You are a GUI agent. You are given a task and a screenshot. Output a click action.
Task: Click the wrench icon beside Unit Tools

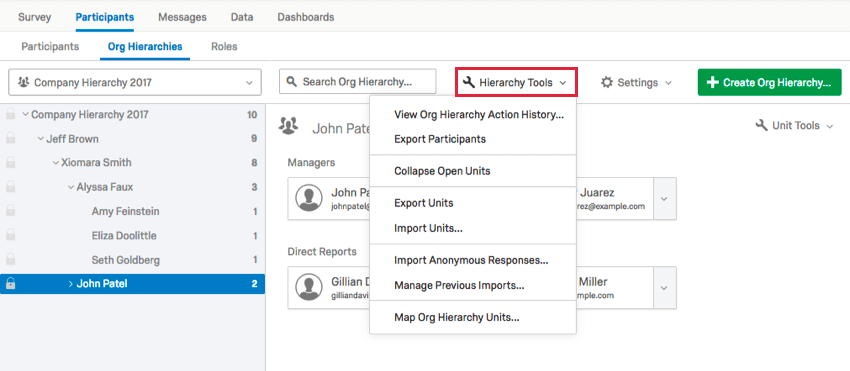coord(762,126)
